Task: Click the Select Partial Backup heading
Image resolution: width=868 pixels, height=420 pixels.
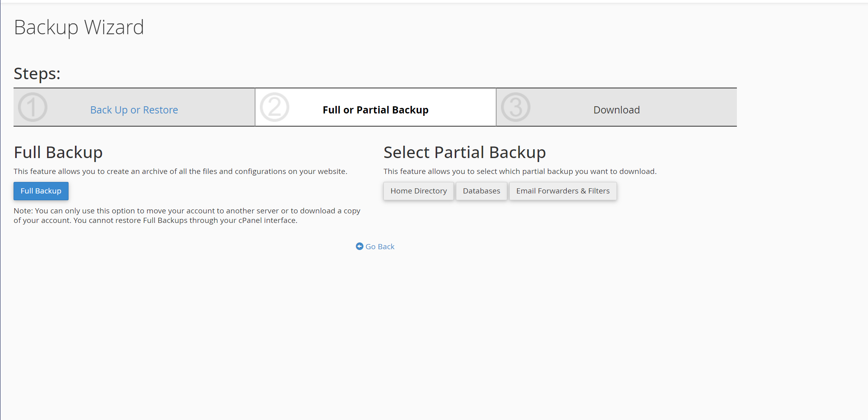Action: [x=465, y=152]
